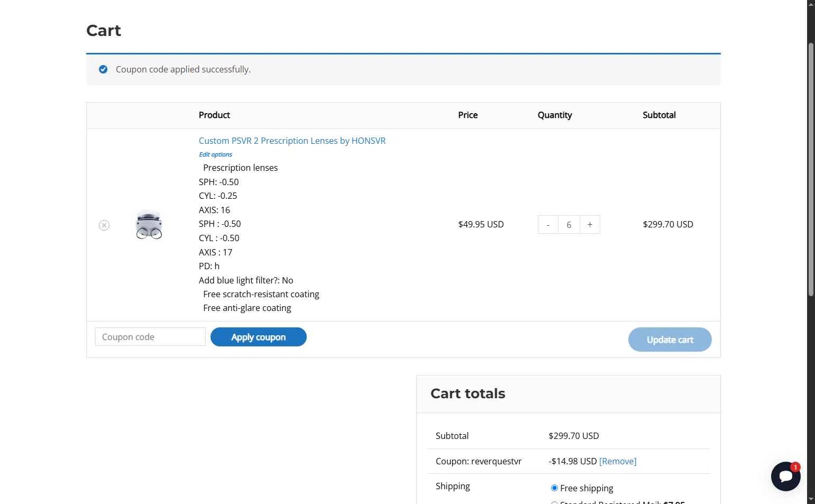Viewport: 815px width, 504px height.
Task: Click the Product column header
Action: 214,115
